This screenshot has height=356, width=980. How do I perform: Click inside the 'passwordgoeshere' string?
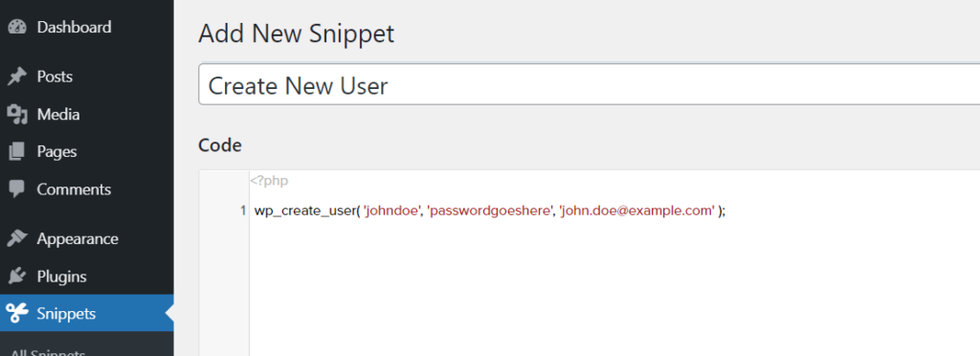[x=489, y=211]
